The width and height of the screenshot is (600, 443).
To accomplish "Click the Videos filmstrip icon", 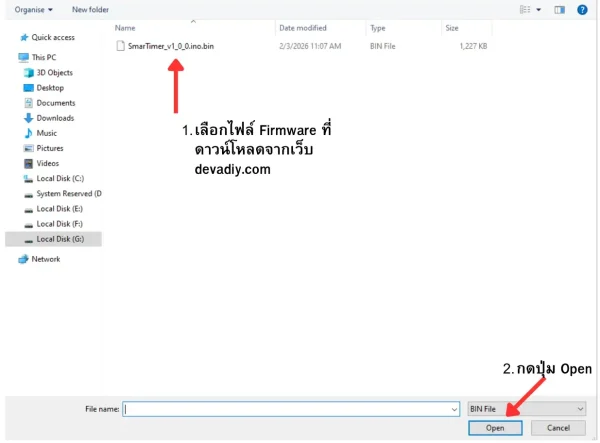I will pyautogui.click(x=28, y=164).
